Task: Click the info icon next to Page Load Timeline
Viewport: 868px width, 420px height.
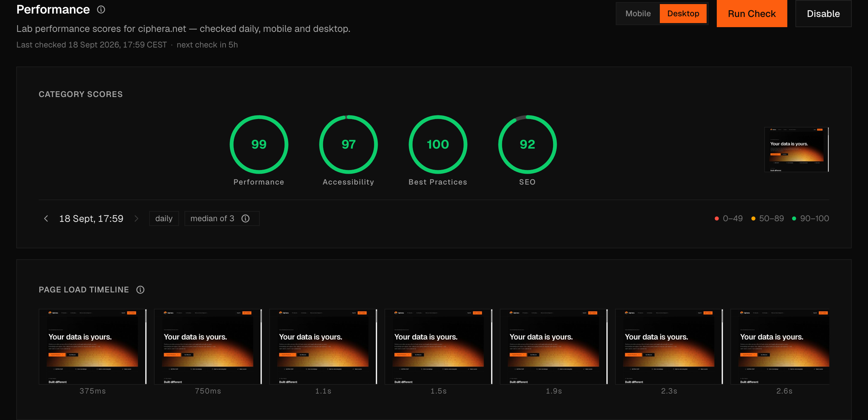Action: coord(140,290)
